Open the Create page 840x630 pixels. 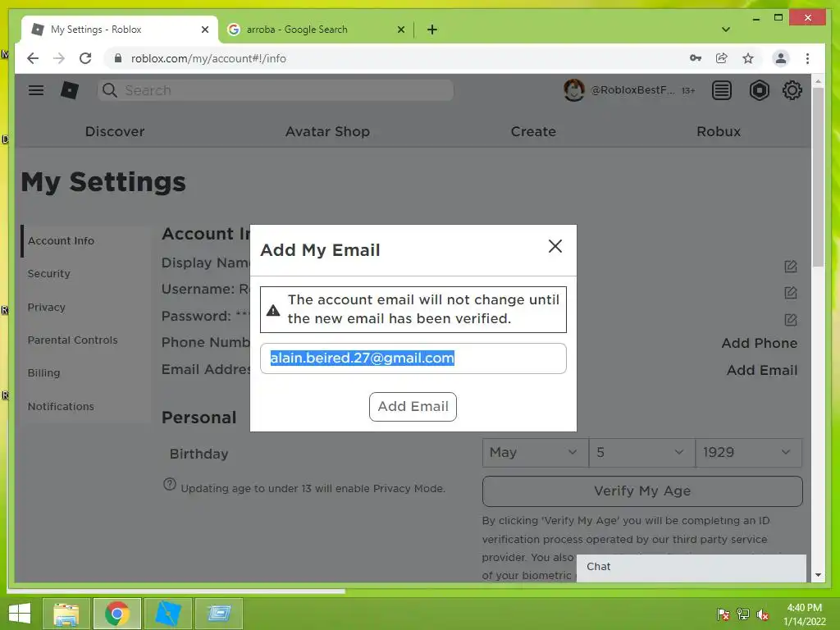coord(533,131)
